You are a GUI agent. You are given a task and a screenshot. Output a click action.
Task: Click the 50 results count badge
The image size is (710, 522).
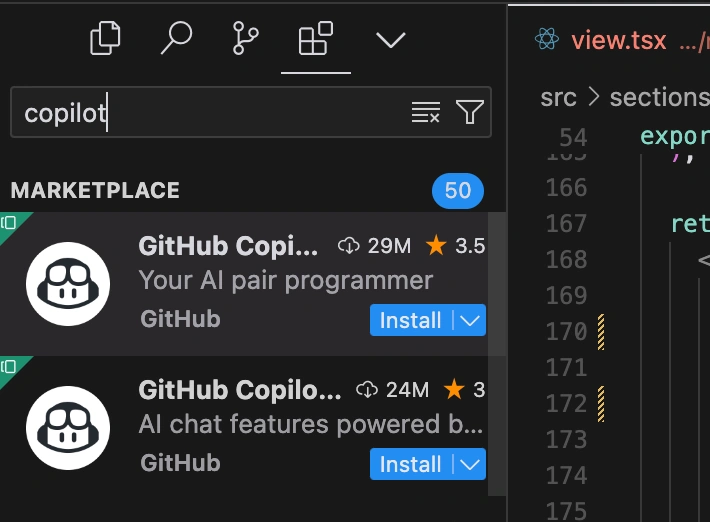pos(458,191)
